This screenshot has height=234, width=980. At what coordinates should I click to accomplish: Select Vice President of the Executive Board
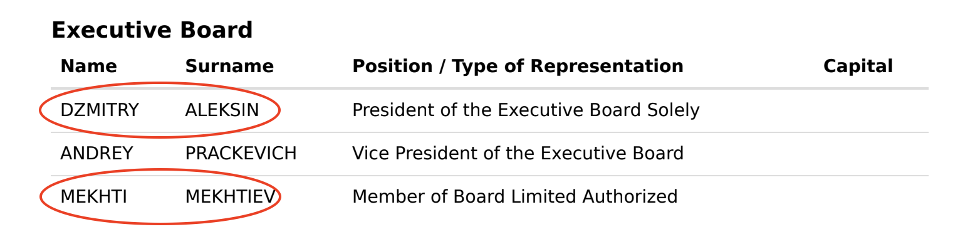point(518,154)
